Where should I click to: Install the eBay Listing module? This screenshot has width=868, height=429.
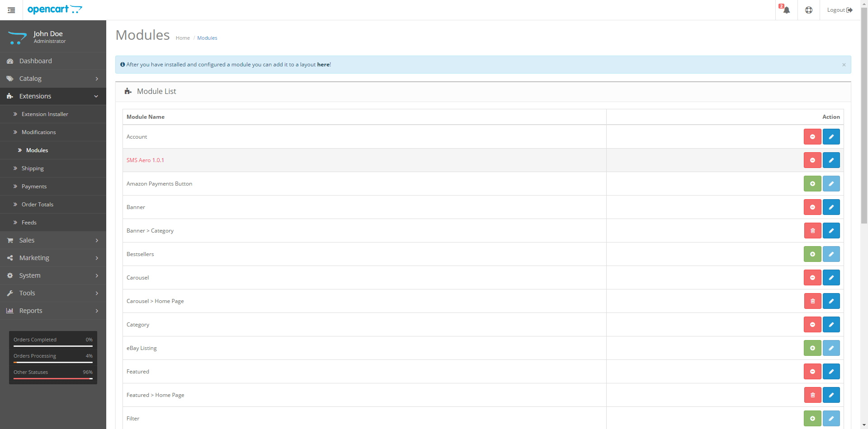pyautogui.click(x=812, y=348)
